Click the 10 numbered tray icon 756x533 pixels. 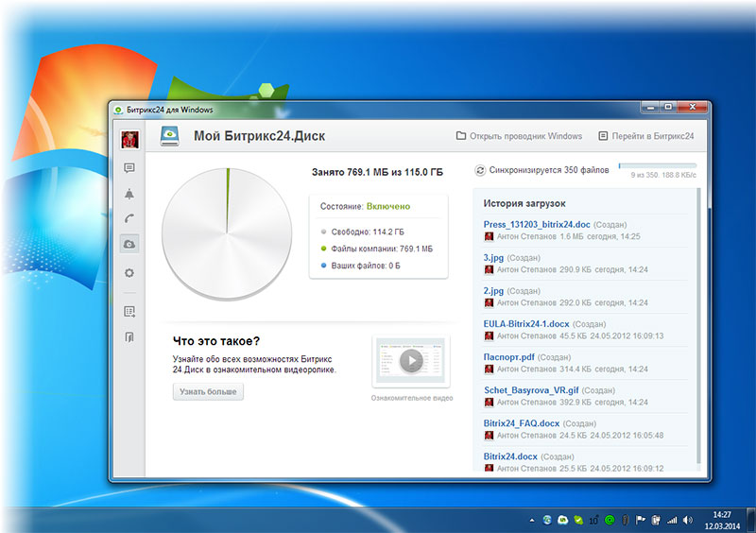tap(593, 520)
